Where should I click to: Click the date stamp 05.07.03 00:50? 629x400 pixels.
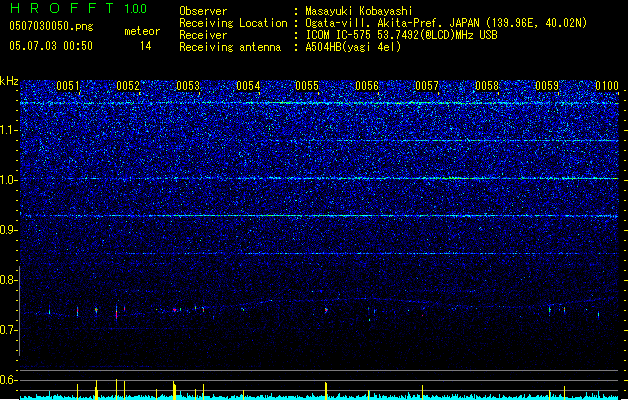point(51,46)
